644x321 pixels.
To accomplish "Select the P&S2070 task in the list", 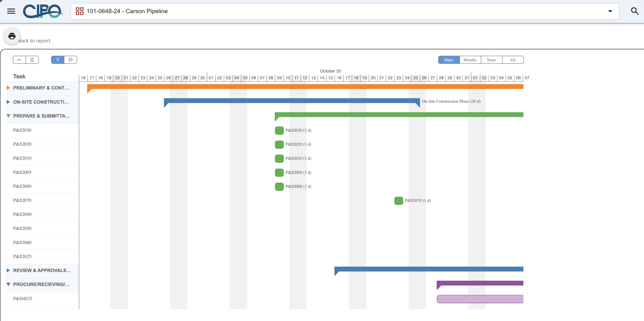I will point(22,200).
